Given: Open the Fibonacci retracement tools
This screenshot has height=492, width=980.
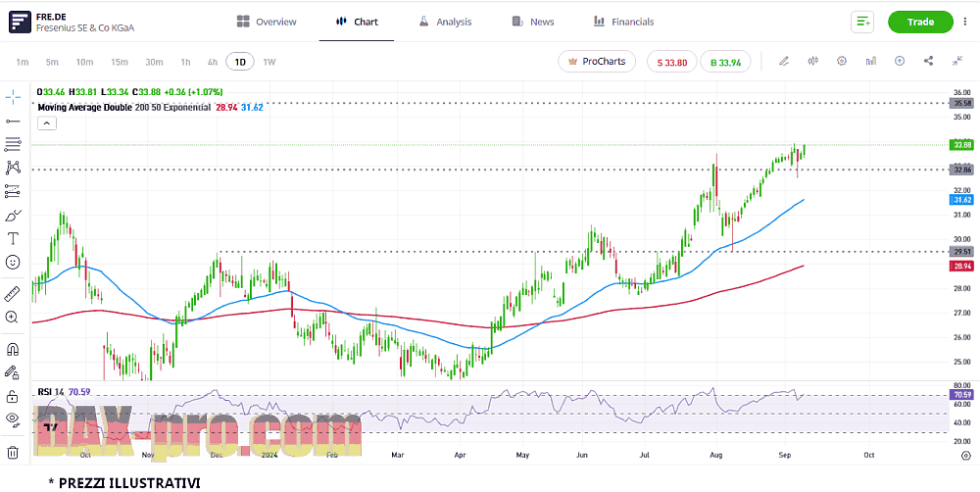Looking at the screenshot, I should (x=13, y=144).
